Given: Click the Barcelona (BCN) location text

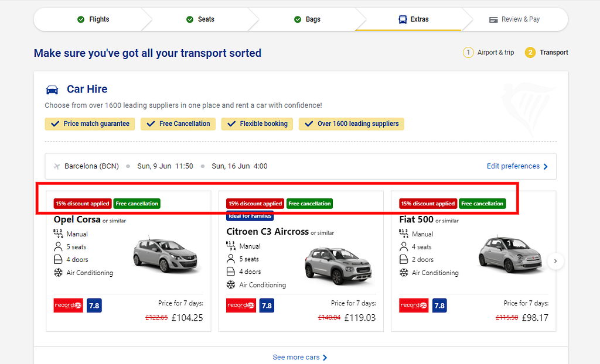Looking at the screenshot, I should coord(91,166).
